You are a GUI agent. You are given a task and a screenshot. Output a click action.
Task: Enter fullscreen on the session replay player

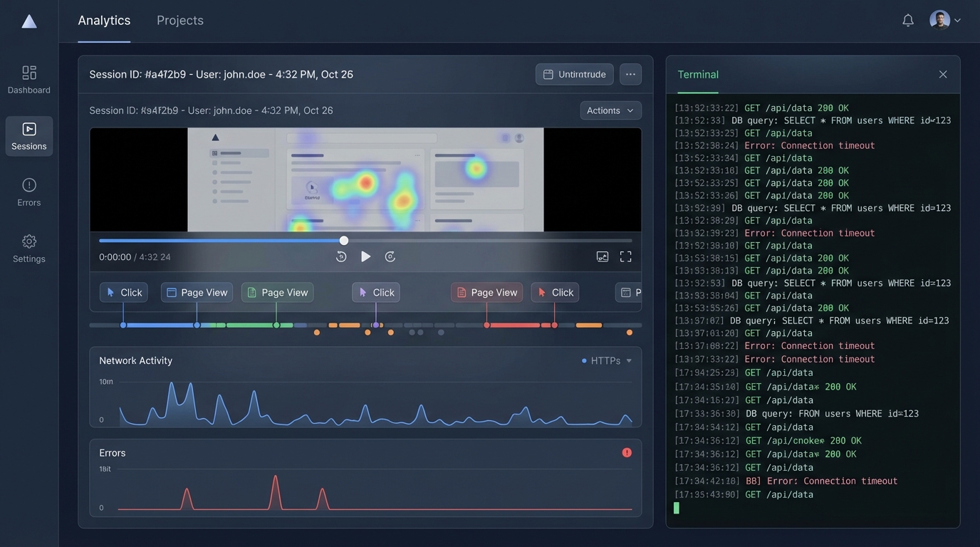pos(625,256)
